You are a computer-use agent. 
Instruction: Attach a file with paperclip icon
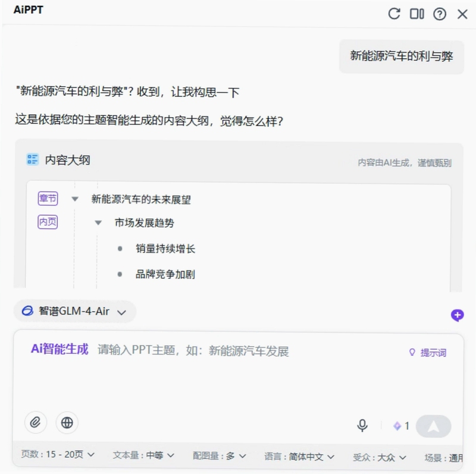tap(36, 422)
